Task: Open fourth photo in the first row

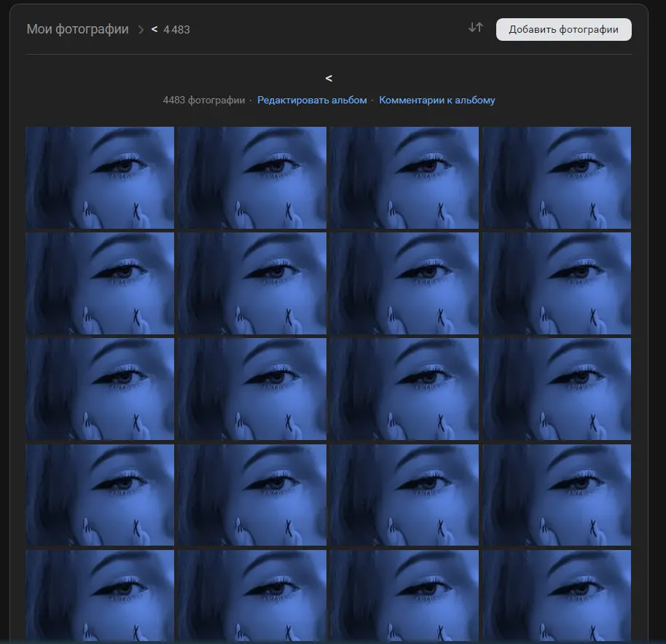Action: tap(557, 178)
